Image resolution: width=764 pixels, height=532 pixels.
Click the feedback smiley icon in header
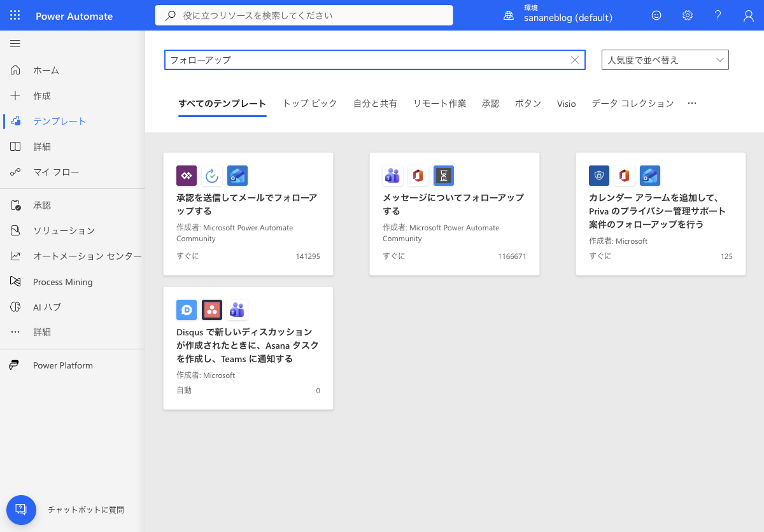(x=656, y=16)
